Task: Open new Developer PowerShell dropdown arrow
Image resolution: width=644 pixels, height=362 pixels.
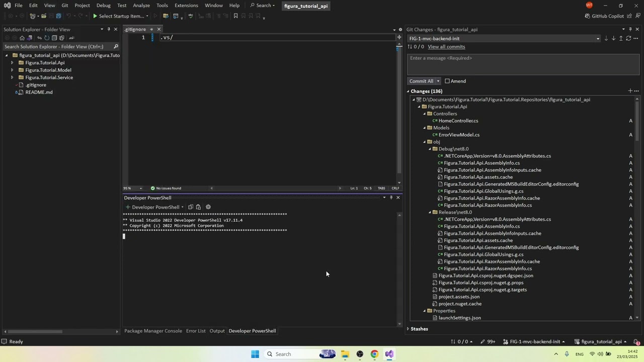Action: 182,207
